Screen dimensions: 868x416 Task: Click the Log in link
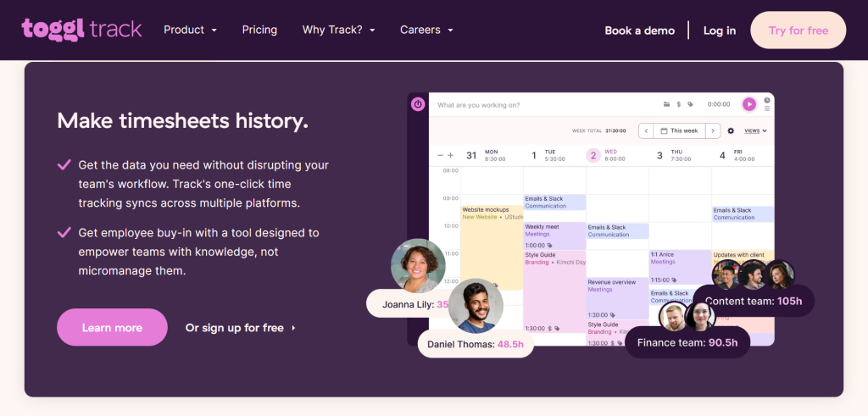click(720, 31)
